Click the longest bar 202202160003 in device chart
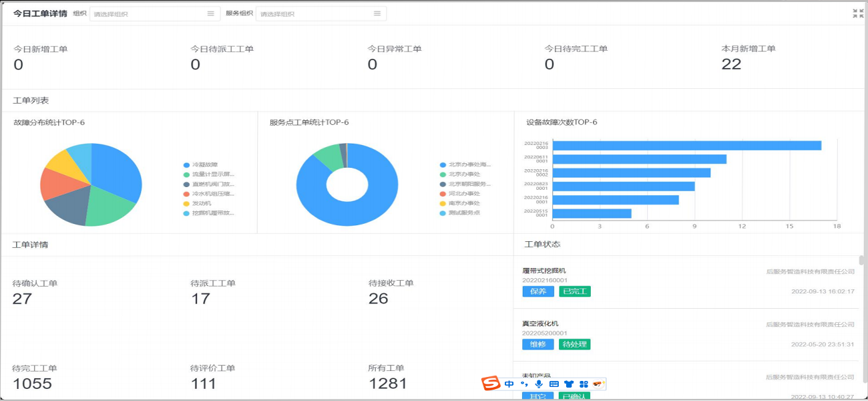This screenshot has height=401, width=868. 687,145
